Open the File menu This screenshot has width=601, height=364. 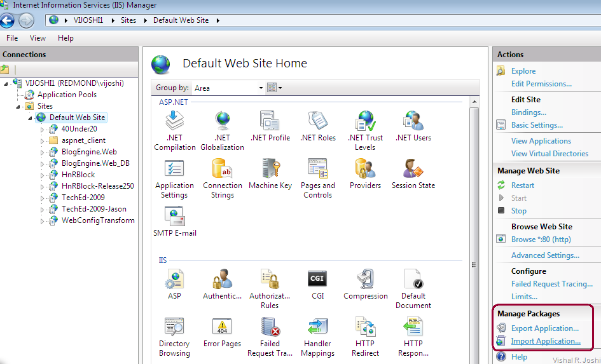tap(12, 38)
